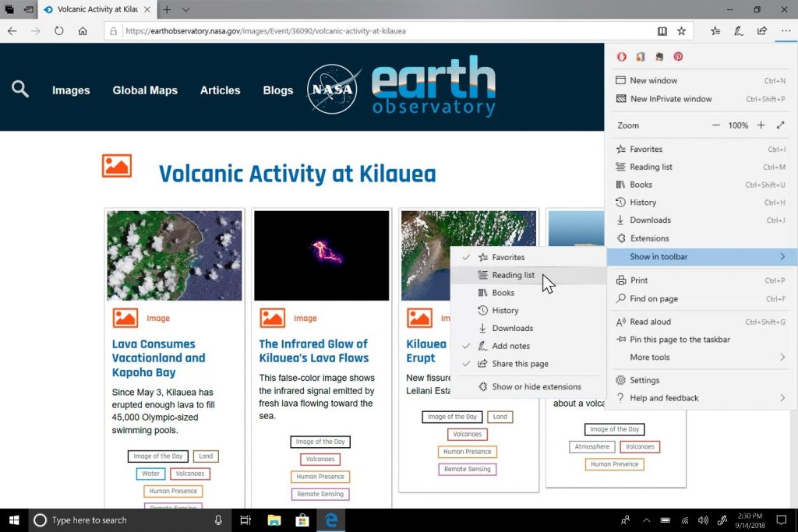
Task: Click the Pinterest extension icon
Action: (678, 56)
